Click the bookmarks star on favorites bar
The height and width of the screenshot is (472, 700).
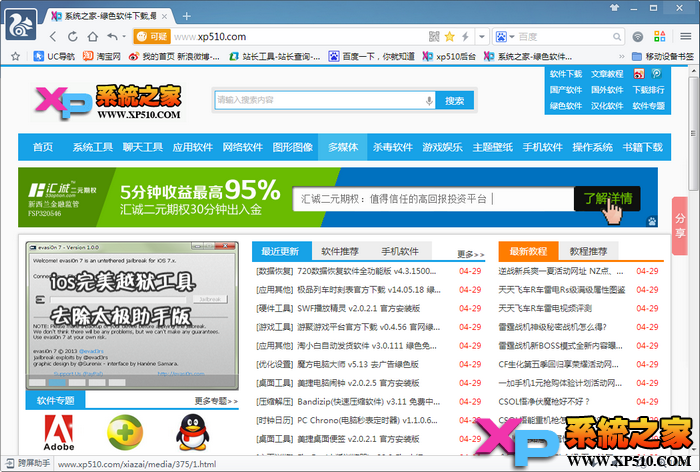pyautogui.click(x=16, y=56)
